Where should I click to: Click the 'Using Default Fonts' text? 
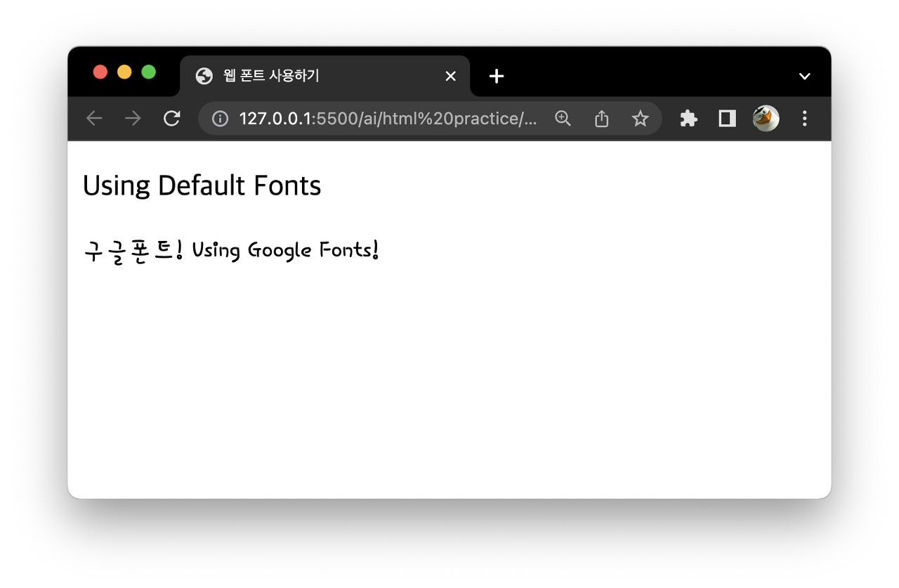(202, 186)
